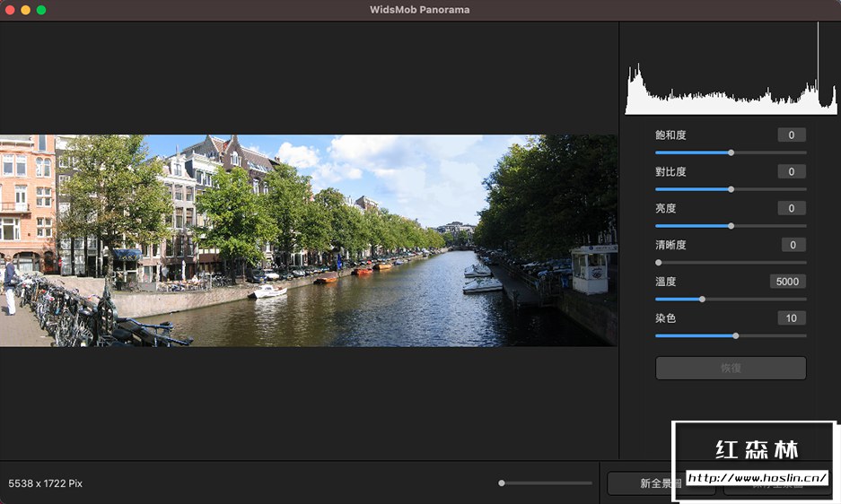This screenshot has width=841, height=504.
Task: Click the saturation (飽和度) slider handle
Action: (731, 152)
